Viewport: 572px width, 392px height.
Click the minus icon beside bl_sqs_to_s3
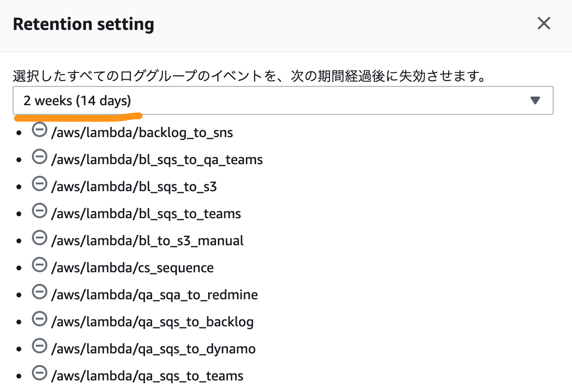point(40,184)
